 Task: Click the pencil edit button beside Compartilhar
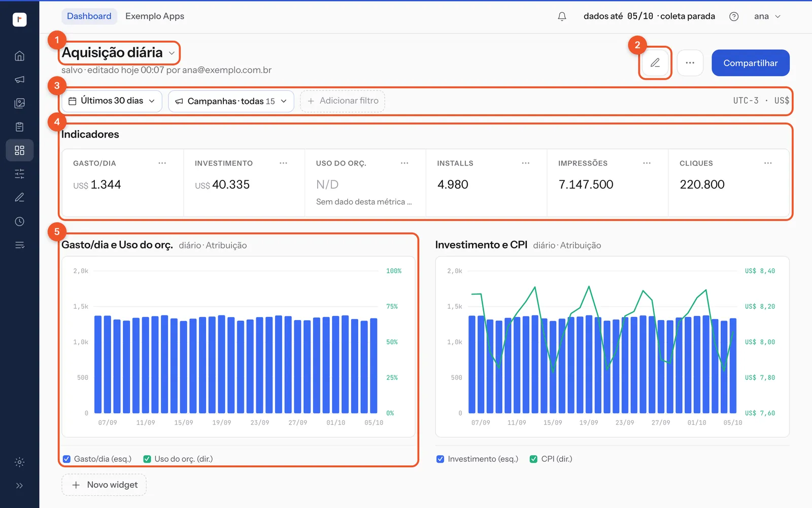coord(655,63)
